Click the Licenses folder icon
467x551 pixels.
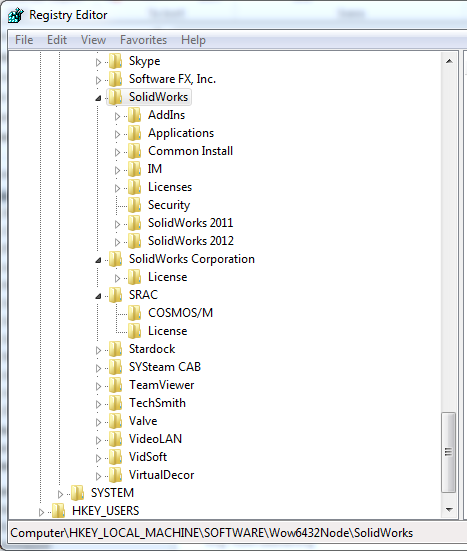coord(134,187)
